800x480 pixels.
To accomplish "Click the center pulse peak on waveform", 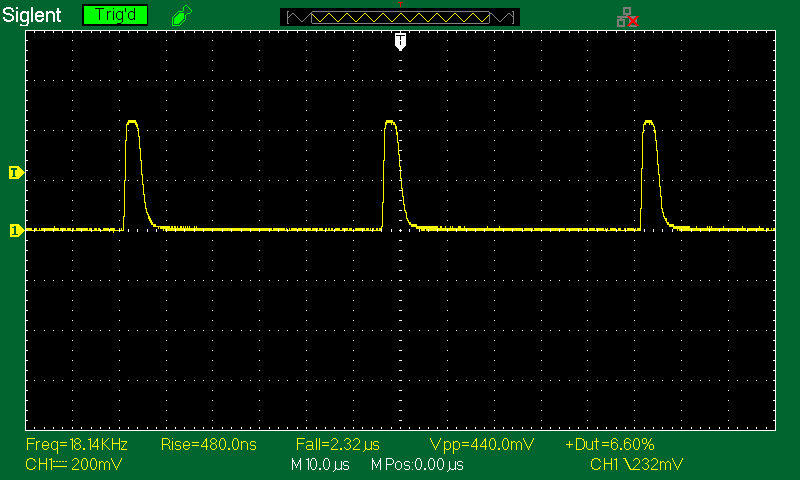I will pos(391,122).
